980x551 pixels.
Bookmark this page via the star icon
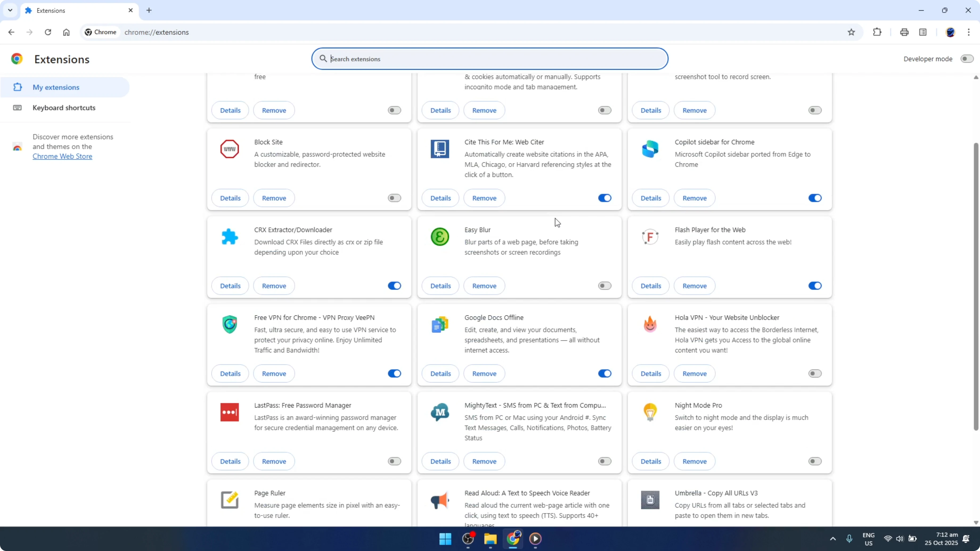851,32
